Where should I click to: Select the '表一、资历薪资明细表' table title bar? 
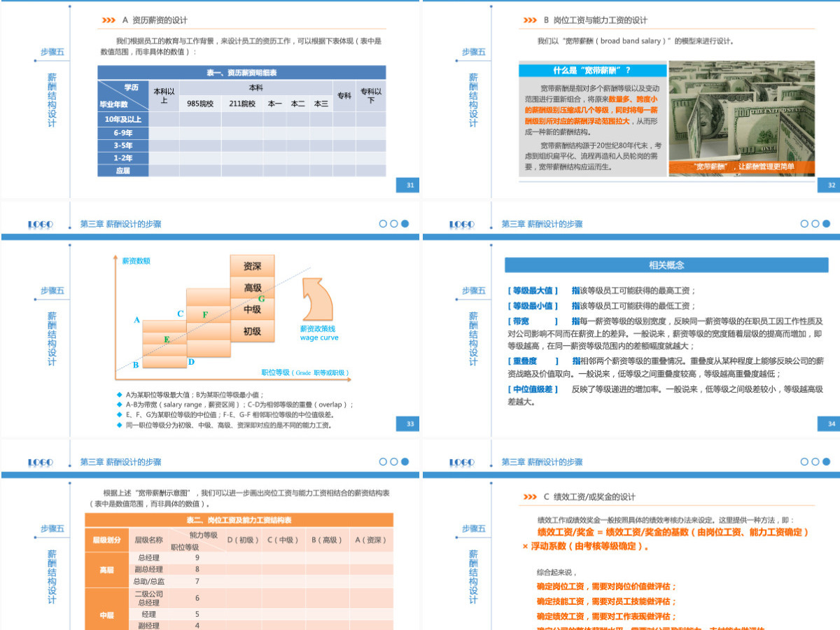tap(241, 73)
